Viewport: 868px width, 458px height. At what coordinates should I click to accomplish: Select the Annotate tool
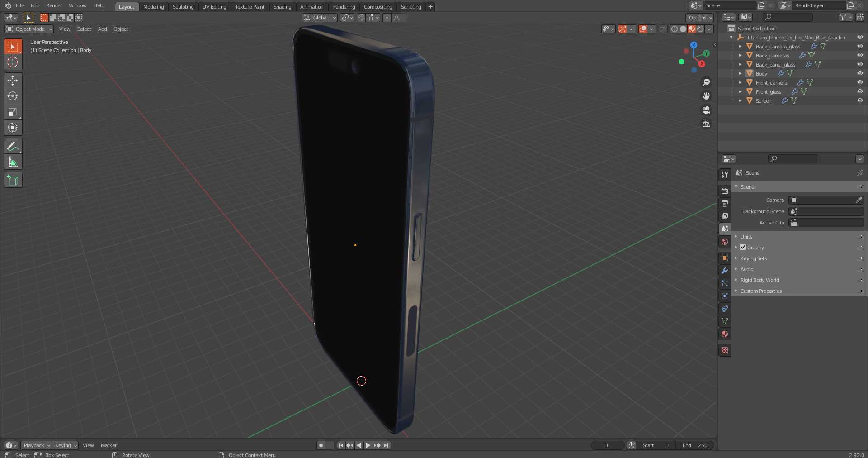pos(13,146)
